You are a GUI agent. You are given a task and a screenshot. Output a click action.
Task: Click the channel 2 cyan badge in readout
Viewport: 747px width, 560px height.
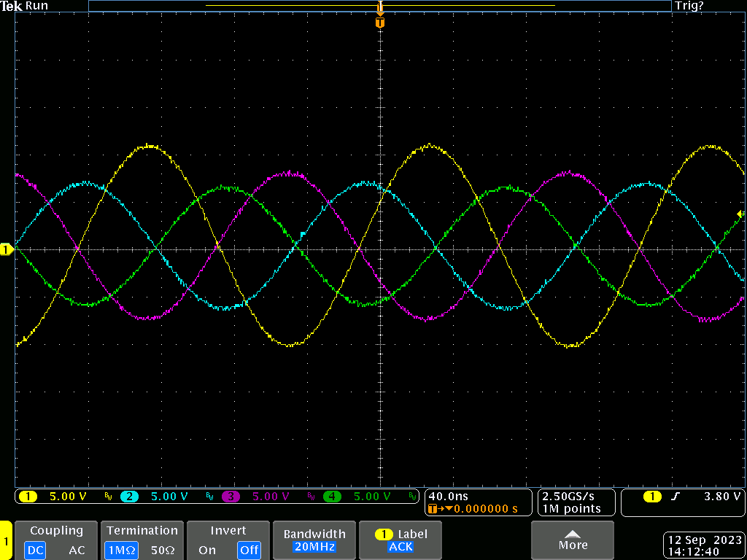129,497
